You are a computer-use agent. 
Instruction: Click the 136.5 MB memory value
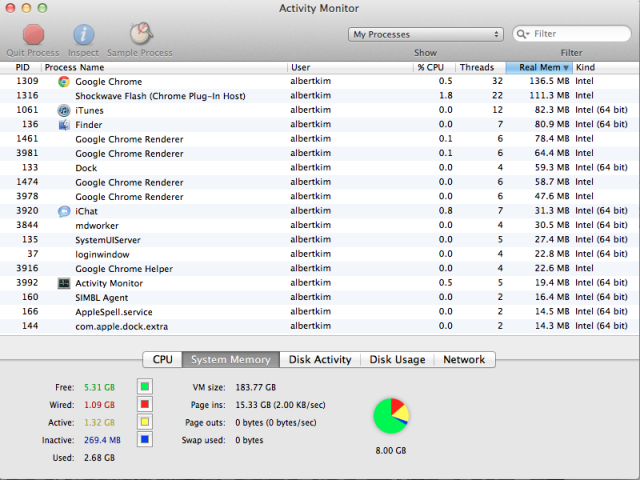click(549, 81)
